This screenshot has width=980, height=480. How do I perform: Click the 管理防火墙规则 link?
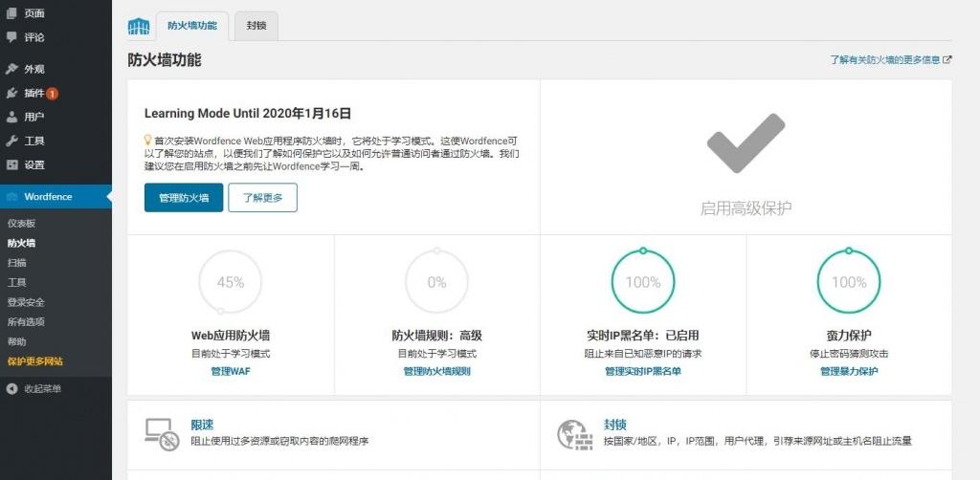tap(436, 371)
